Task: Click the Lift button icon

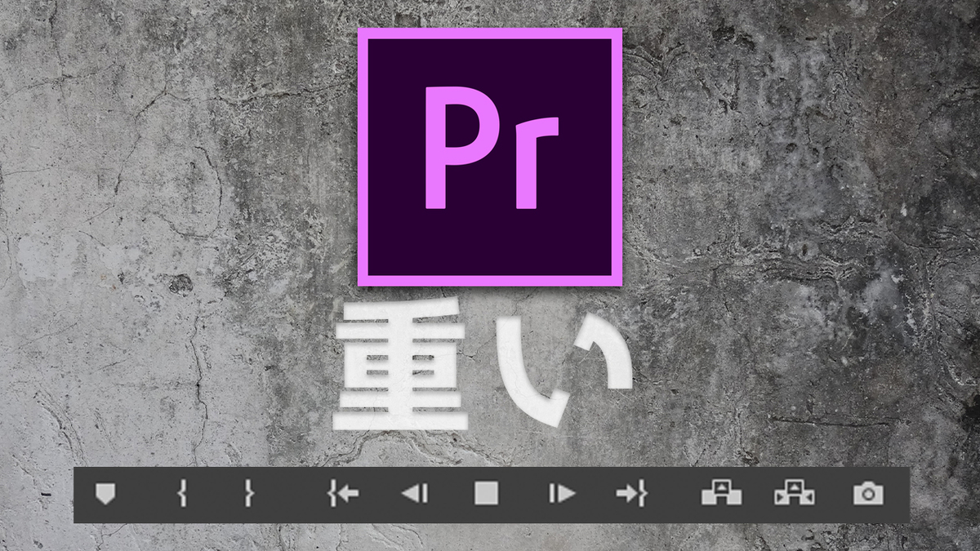Action: point(721,493)
